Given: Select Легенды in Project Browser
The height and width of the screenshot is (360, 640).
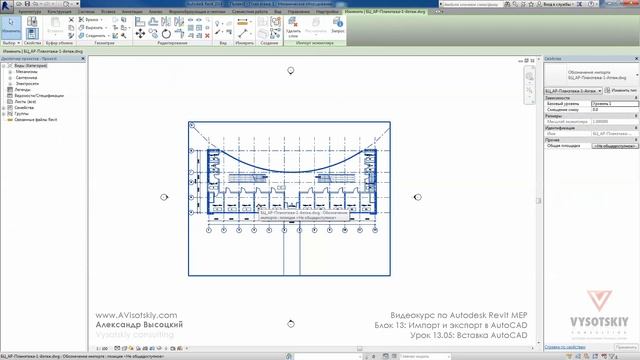Looking at the screenshot, I should tap(22, 90).
